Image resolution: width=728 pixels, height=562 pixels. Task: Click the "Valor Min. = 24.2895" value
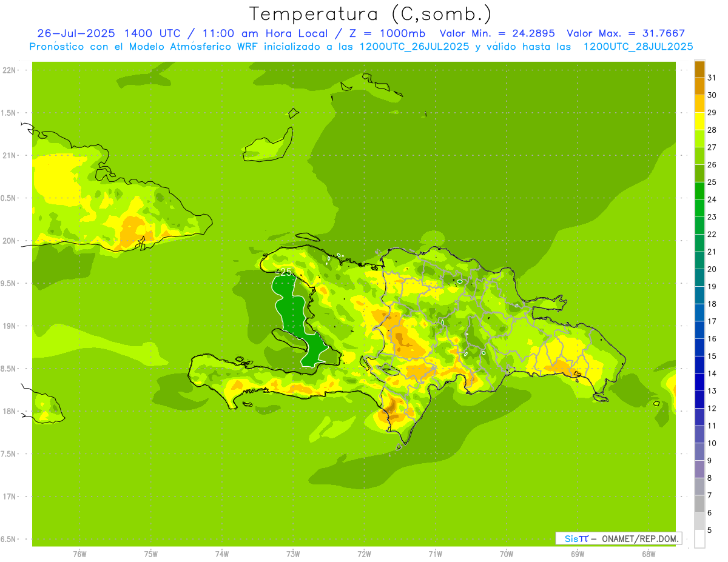[497, 33]
